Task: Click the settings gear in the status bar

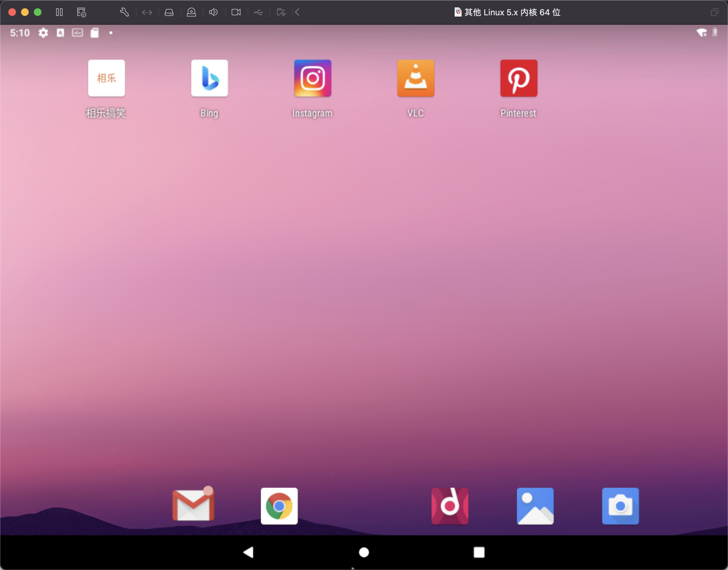Action: tap(43, 33)
